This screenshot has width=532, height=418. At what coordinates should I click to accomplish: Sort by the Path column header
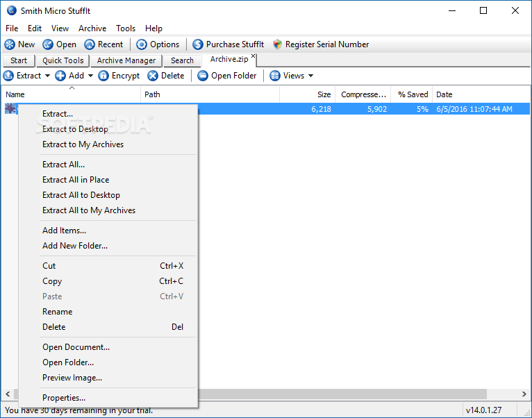[210, 94]
